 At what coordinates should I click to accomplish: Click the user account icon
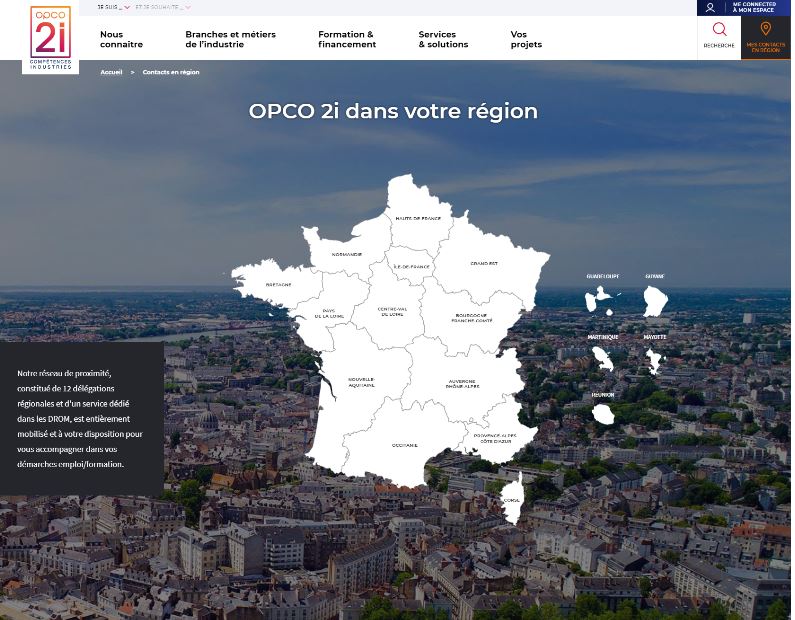coord(710,8)
